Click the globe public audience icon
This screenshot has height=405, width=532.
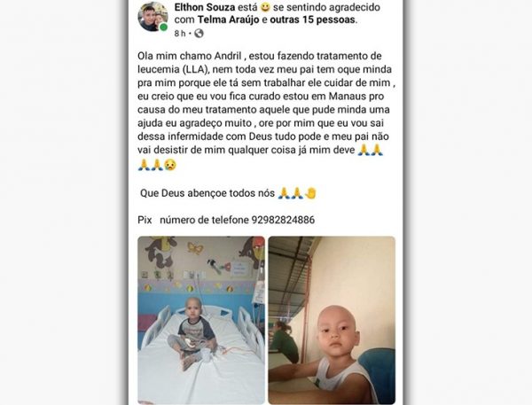199,34
